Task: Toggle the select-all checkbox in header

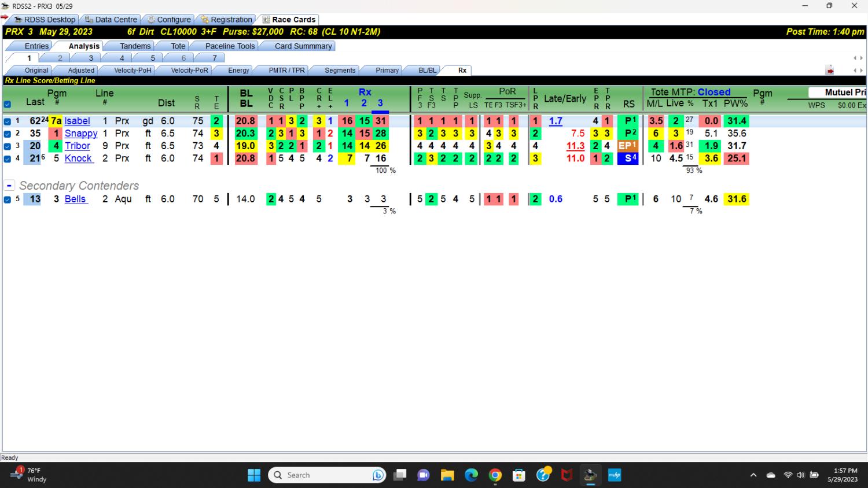Action: (x=7, y=105)
